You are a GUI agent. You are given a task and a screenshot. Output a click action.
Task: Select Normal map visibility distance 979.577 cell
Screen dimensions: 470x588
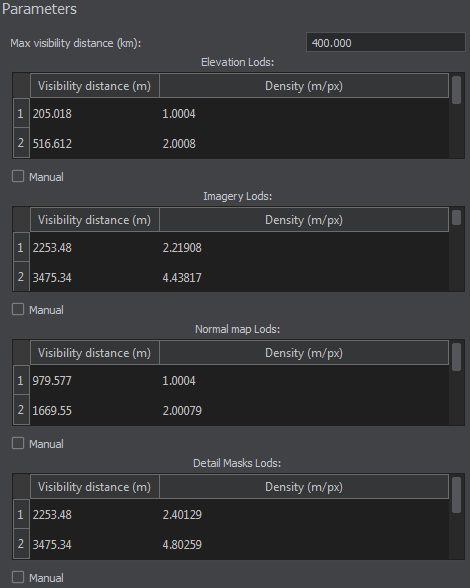tap(95, 381)
